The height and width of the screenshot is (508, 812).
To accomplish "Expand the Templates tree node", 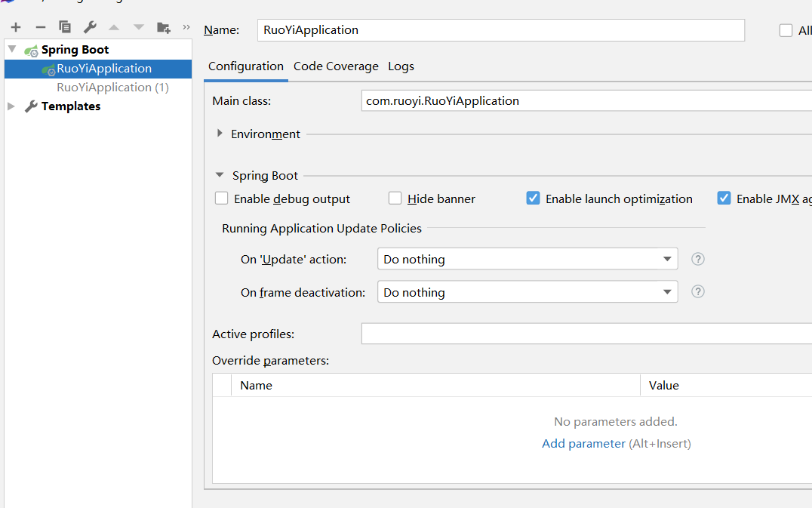I will [x=11, y=106].
